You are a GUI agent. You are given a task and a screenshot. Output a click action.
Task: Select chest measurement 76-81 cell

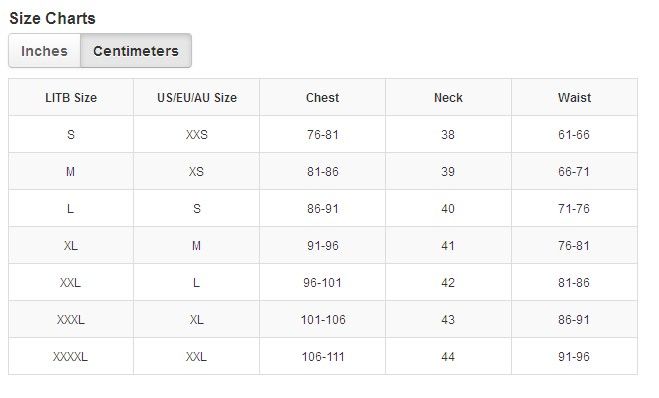[x=322, y=134]
